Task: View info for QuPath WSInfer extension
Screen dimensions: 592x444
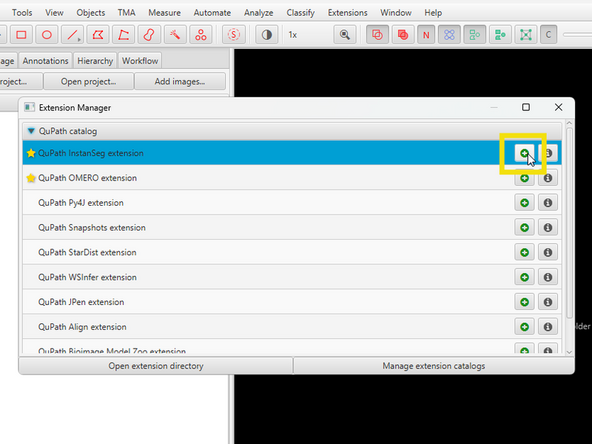Action: pyautogui.click(x=548, y=278)
